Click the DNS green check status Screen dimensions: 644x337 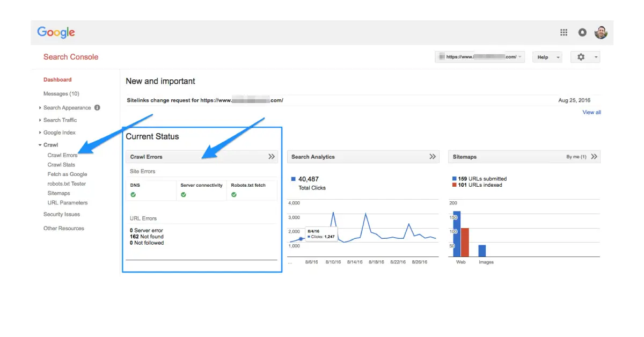pyautogui.click(x=133, y=194)
